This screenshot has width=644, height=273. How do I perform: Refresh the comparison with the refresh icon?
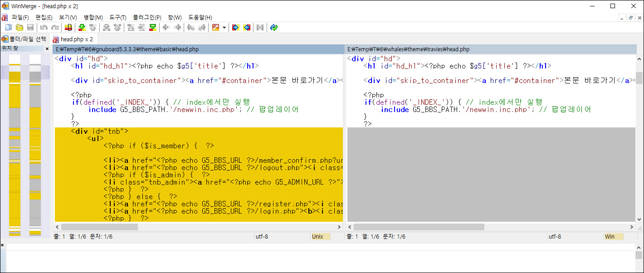[273, 27]
